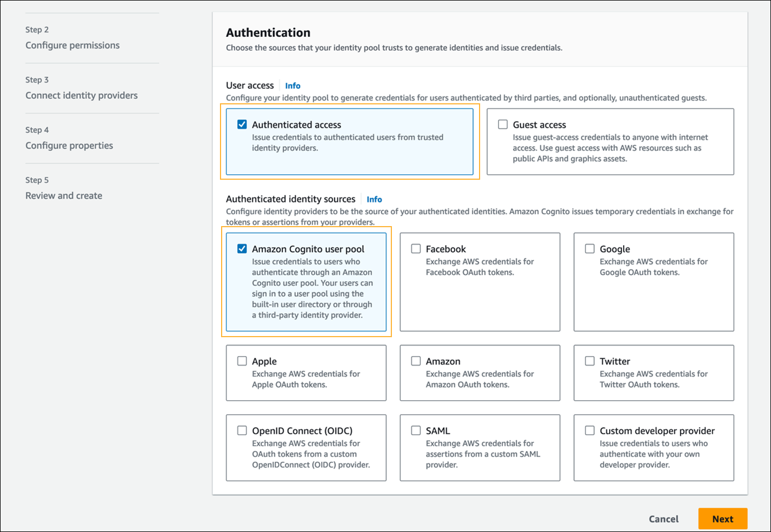Select the Apple checkbox
The image size is (771, 532).
click(x=242, y=361)
